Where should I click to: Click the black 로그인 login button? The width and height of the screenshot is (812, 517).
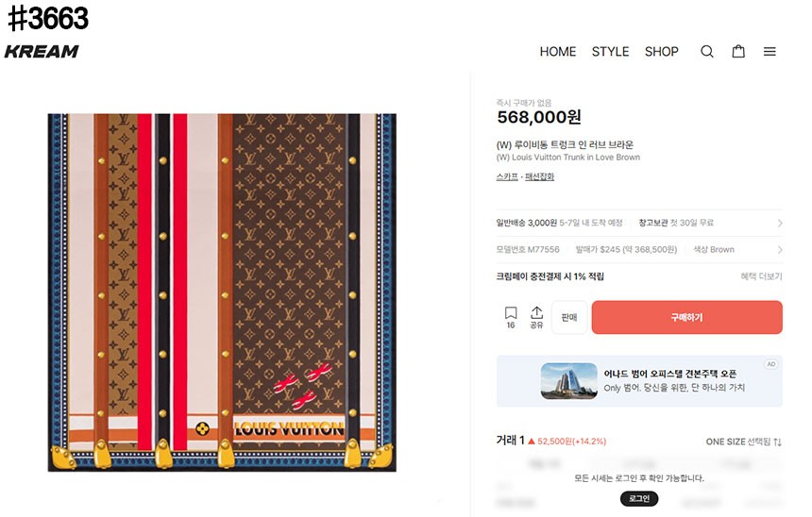pyautogui.click(x=638, y=498)
